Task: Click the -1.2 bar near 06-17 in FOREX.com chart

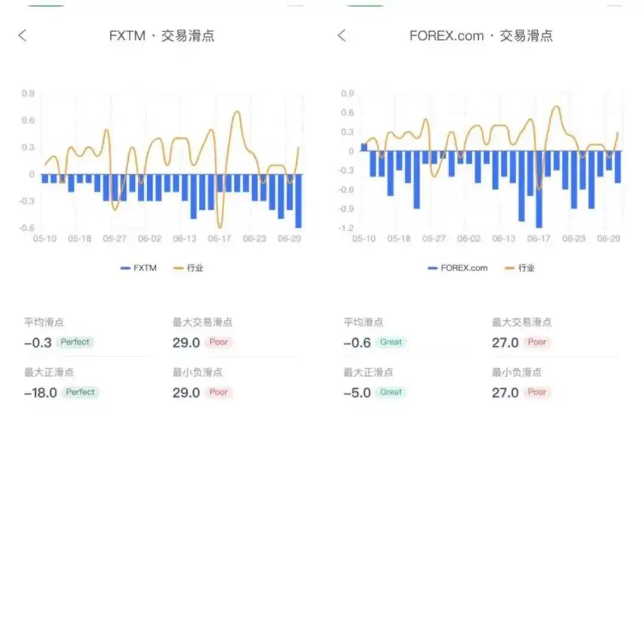Action: point(539,190)
